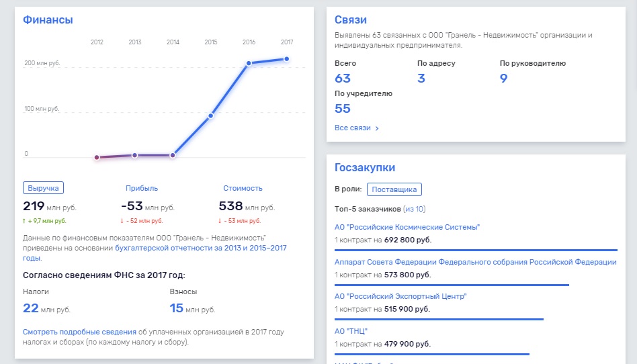Viewport: 637px width, 364px height.
Task: Click the 100 млн руб. axis label
Action: [42, 109]
